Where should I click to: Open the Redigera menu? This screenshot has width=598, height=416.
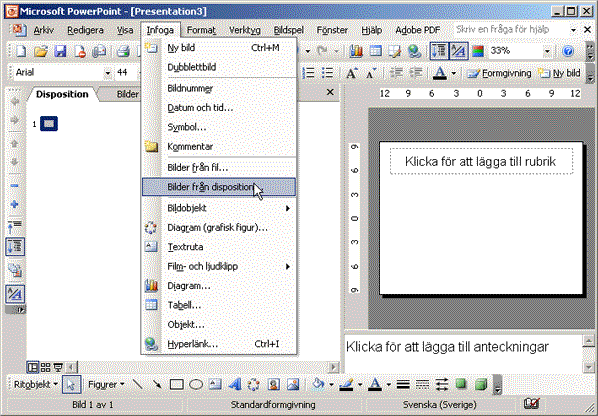tap(85, 30)
